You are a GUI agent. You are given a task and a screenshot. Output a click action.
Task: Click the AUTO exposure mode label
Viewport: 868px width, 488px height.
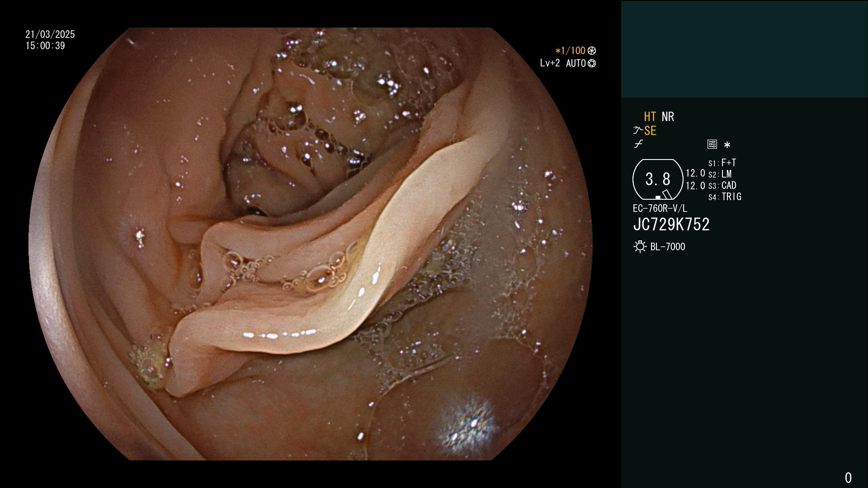coord(576,63)
